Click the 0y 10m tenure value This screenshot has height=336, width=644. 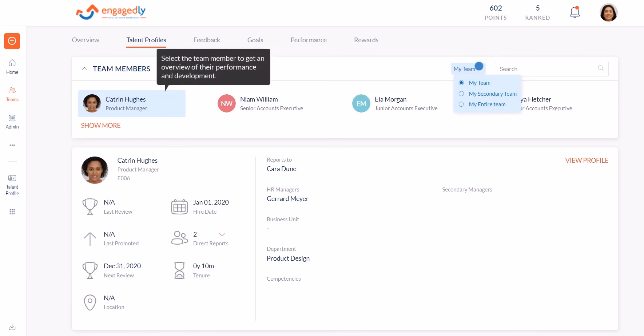pyautogui.click(x=203, y=266)
